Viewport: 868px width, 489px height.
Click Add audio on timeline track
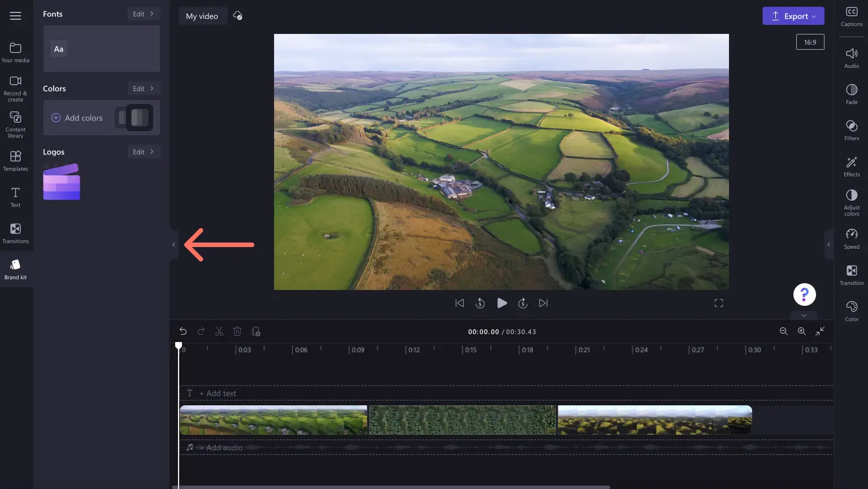click(221, 448)
